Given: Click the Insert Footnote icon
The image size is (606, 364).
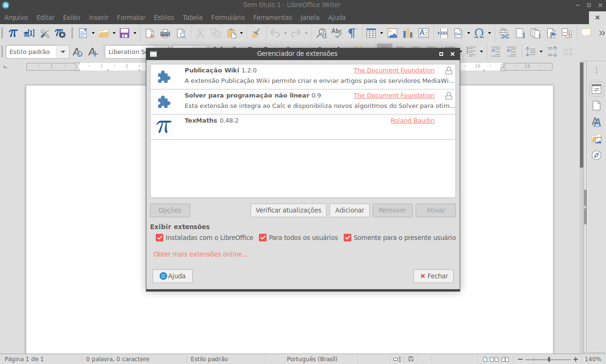Looking at the screenshot, I should [520, 33].
